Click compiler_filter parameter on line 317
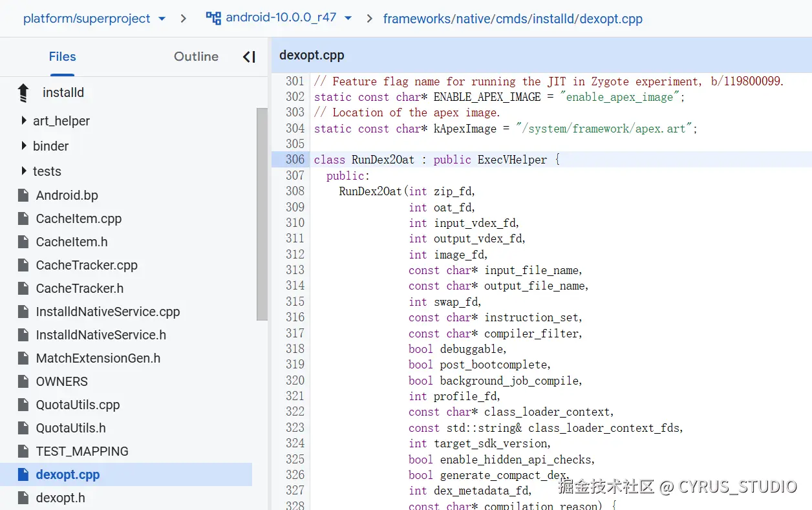This screenshot has width=812, height=510. tap(531, 334)
